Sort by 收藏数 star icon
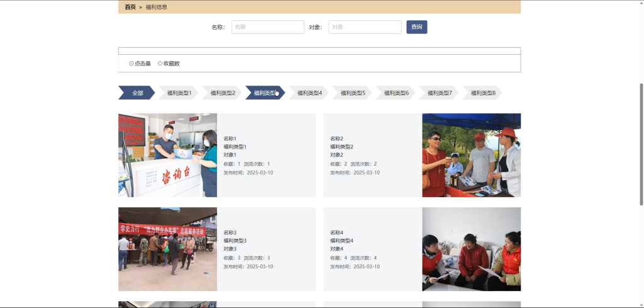Image resolution: width=644 pixels, height=308 pixels. pyautogui.click(x=160, y=64)
